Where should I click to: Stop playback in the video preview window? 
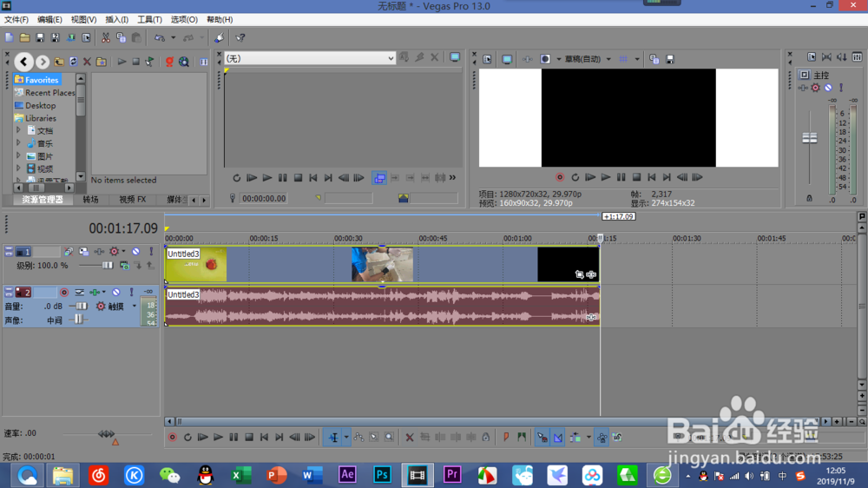(x=636, y=177)
